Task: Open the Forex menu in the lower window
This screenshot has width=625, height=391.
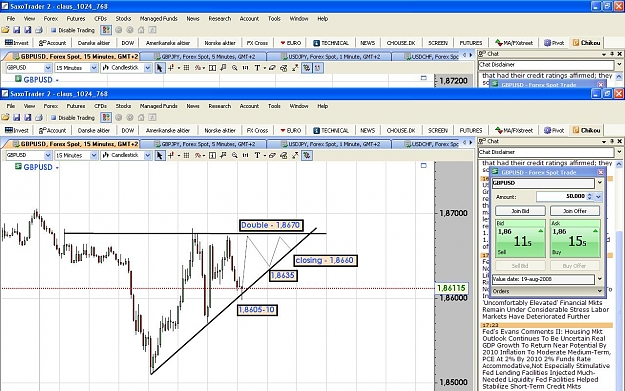Action: (51, 106)
